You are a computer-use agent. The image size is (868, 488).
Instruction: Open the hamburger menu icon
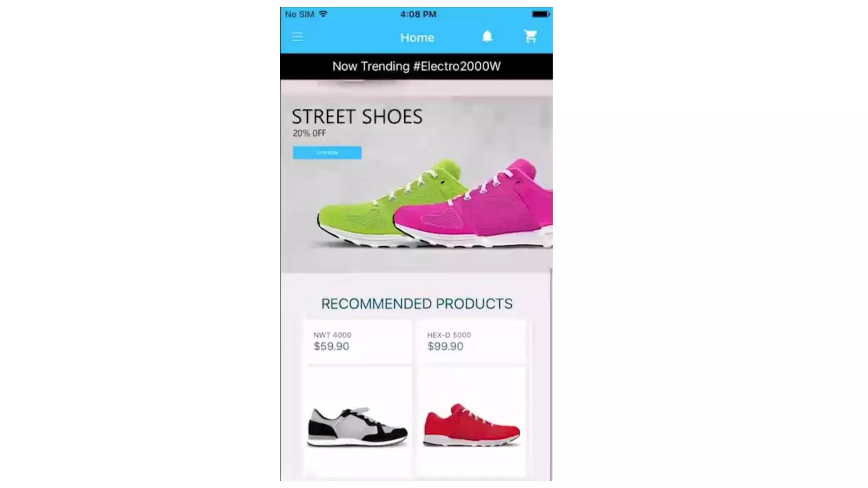297,37
